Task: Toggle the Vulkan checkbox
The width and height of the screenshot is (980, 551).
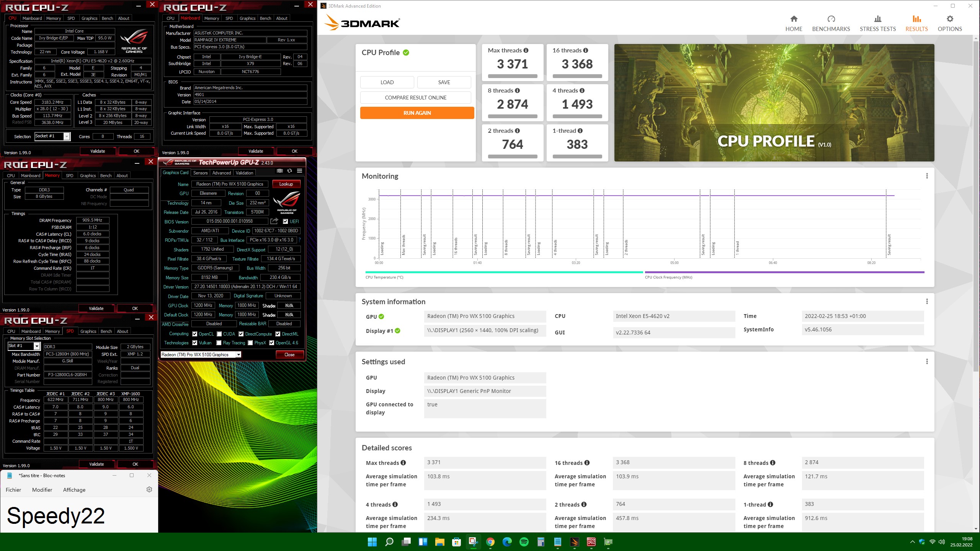Action: click(194, 343)
